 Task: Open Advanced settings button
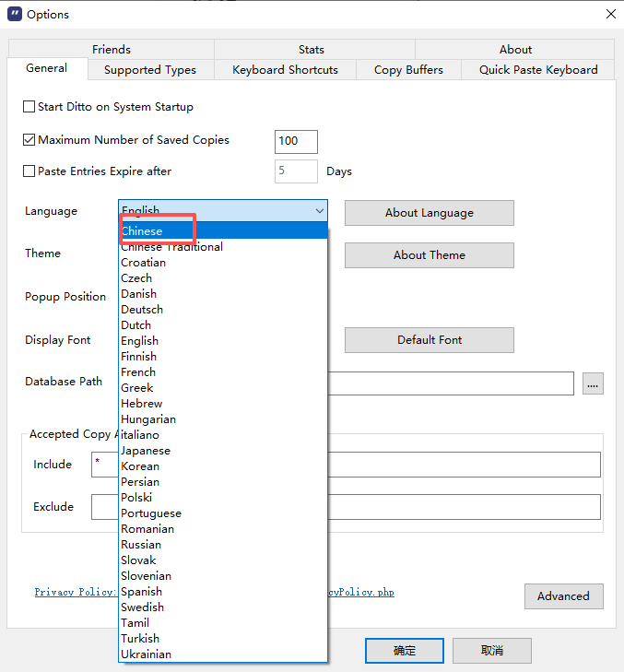tap(563, 596)
